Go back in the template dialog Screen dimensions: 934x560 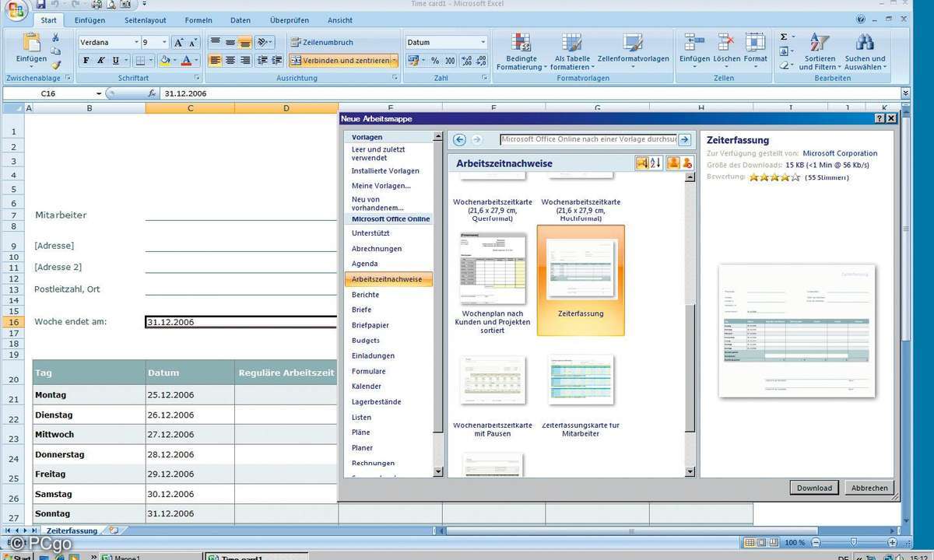pos(460,139)
